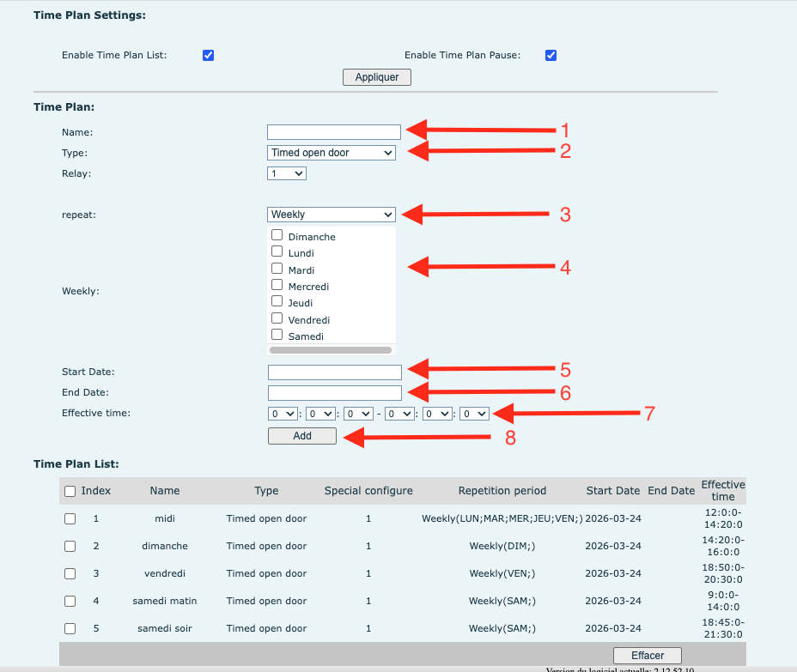Screen dimensions: 797x672
Task: Disable the Enable Time Plan Pause checkbox
Action: click(551, 56)
